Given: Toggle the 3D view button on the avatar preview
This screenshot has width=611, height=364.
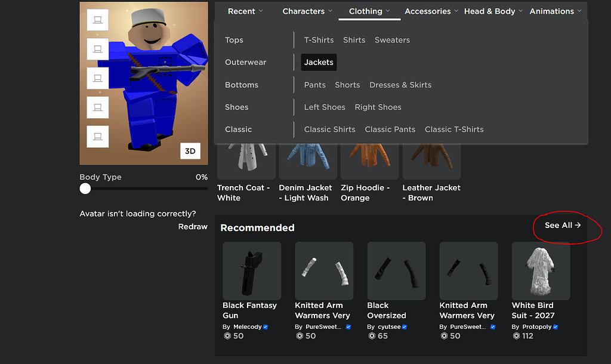Looking at the screenshot, I should point(190,151).
